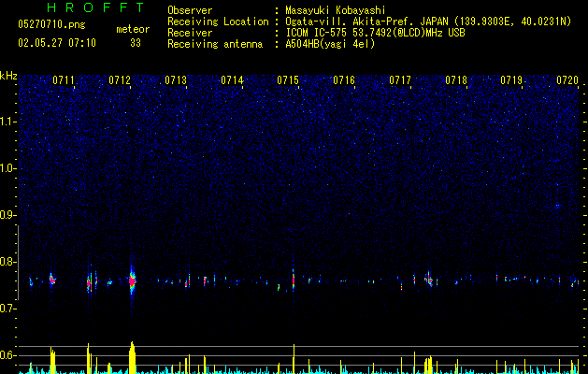Image resolution: width=588 pixels, height=374 pixels.
Task: Click the kHz axis unit label
Action: click(8, 76)
